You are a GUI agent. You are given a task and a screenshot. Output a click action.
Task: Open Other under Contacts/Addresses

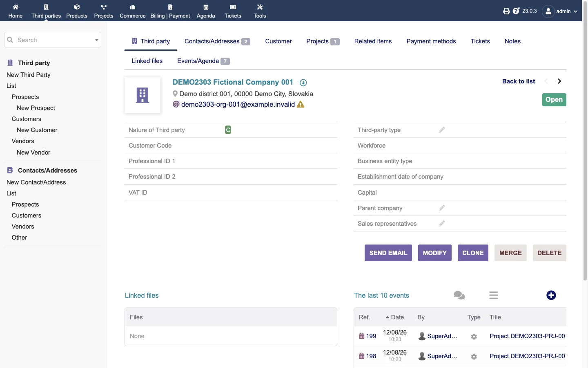coord(20,238)
